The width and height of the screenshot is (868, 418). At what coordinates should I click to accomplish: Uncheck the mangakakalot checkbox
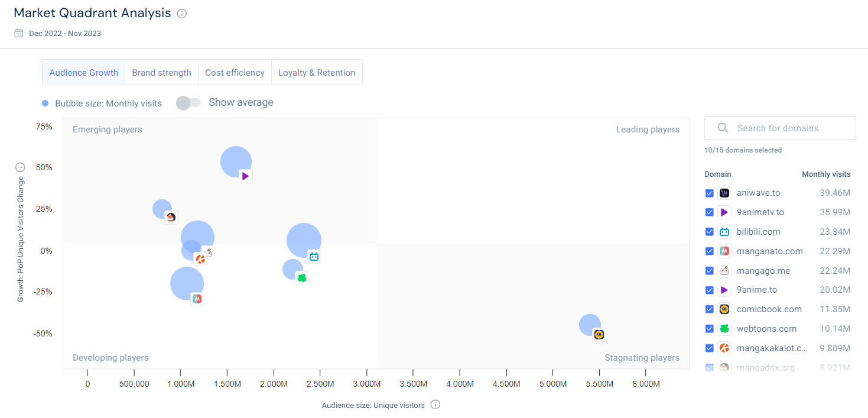pos(710,348)
